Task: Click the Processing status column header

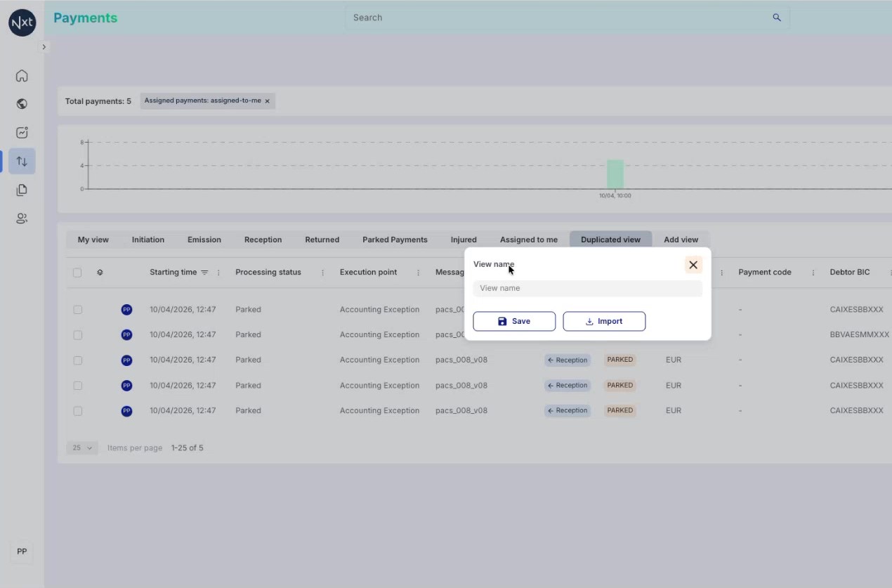Action: click(x=268, y=273)
